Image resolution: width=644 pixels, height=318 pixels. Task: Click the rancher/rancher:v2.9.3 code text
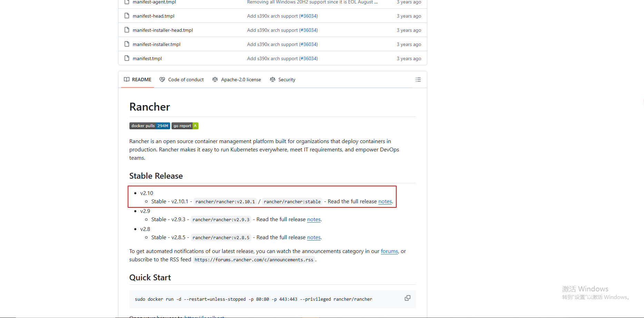pyautogui.click(x=221, y=219)
